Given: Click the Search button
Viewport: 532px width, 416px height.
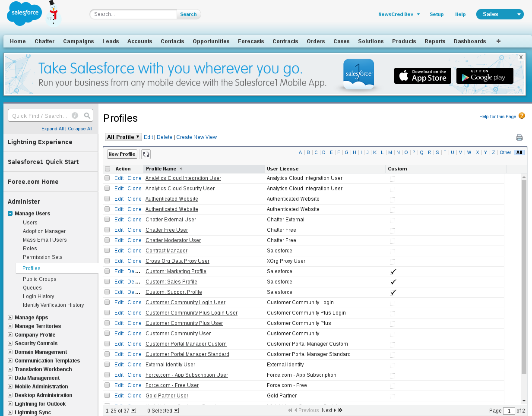Looking at the screenshot, I should point(188,14).
